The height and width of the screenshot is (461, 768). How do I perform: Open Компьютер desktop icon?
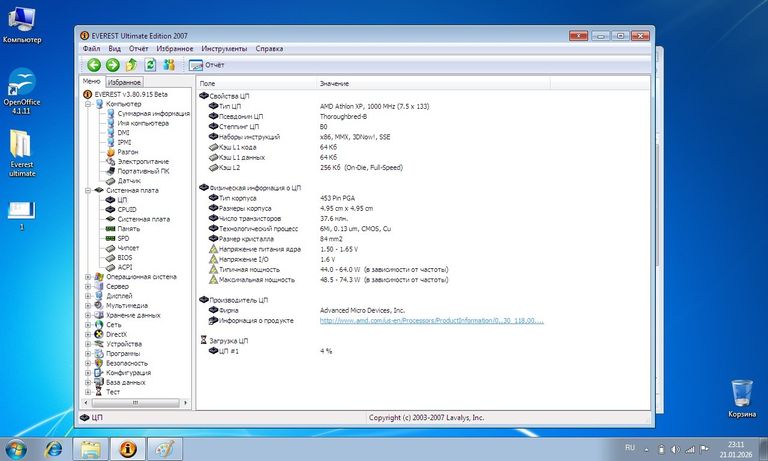pos(22,24)
